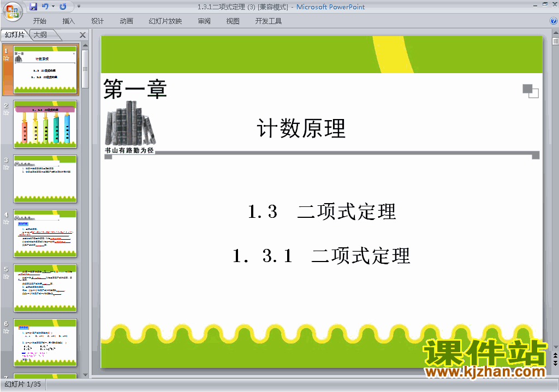Screen dimensions: 559x392
Task: Select slide 4 thumbnail
Action: coord(45,233)
